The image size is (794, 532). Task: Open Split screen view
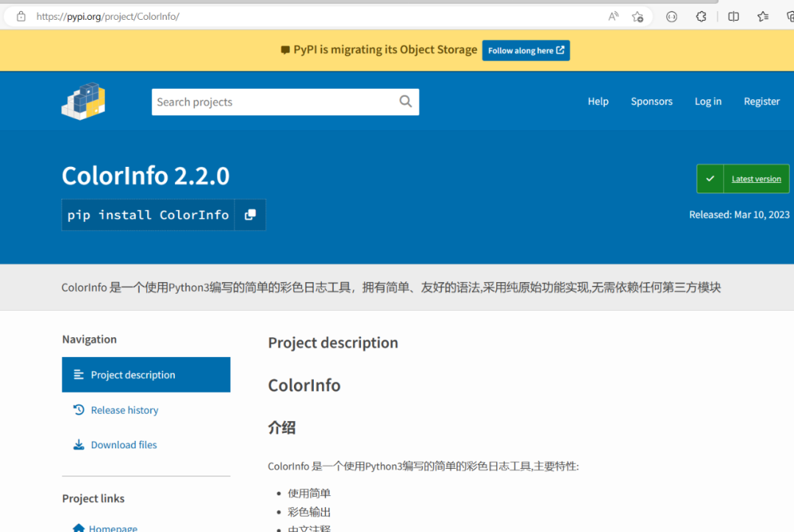733,15
